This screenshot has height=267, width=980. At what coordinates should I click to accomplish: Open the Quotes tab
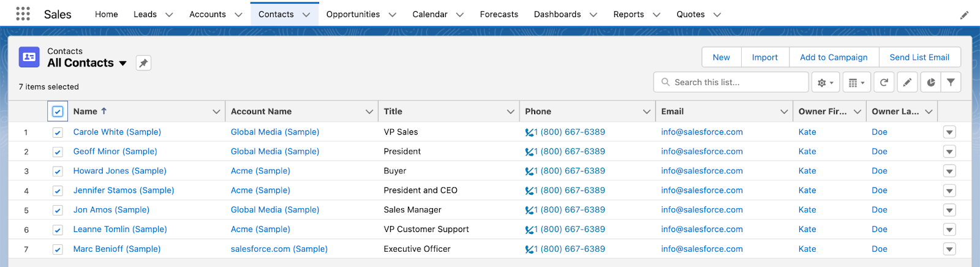pyautogui.click(x=690, y=14)
